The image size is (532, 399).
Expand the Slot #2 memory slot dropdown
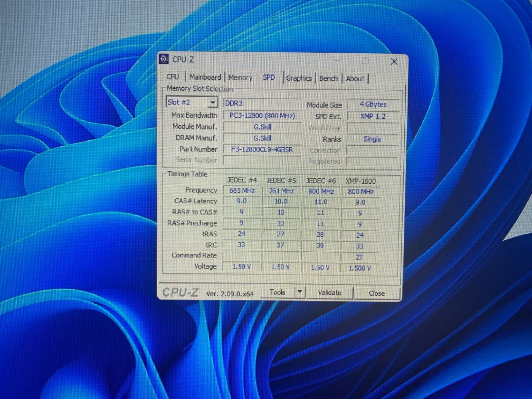212,102
